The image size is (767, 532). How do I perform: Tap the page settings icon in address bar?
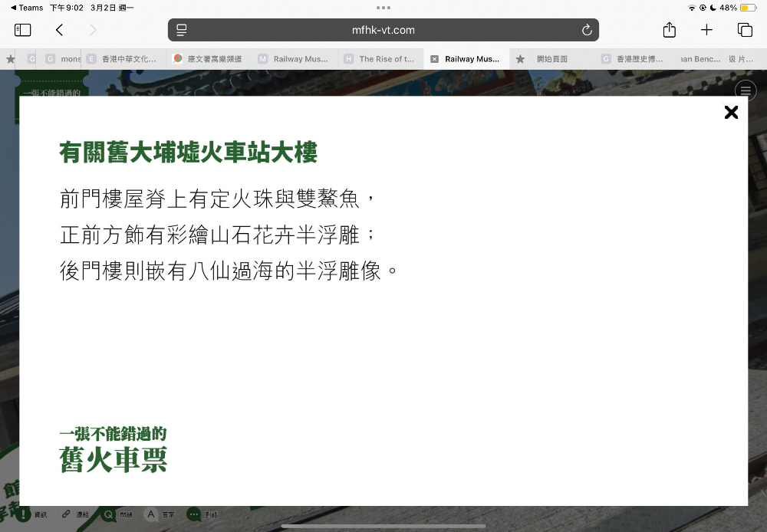pos(182,30)
